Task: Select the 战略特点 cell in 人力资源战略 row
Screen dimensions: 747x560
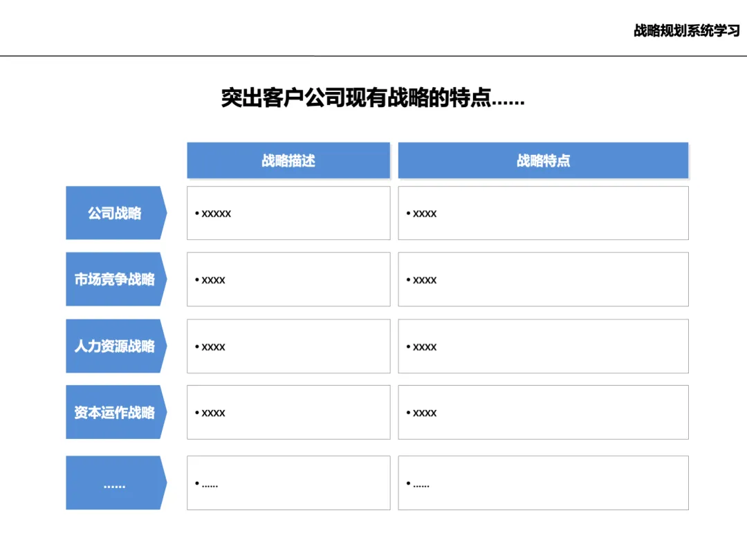Action: tap(543, 346)
